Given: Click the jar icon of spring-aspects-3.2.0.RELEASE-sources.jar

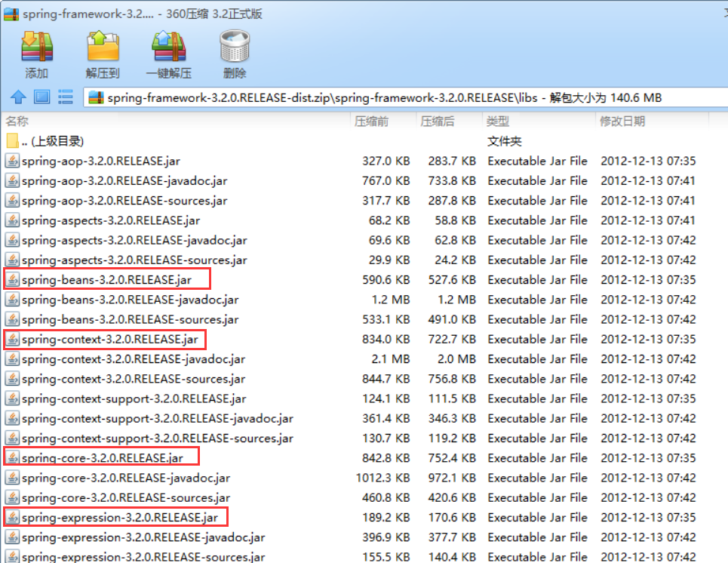Looking at the screenshot, I should pyautogui.click(x=13, y=260).
